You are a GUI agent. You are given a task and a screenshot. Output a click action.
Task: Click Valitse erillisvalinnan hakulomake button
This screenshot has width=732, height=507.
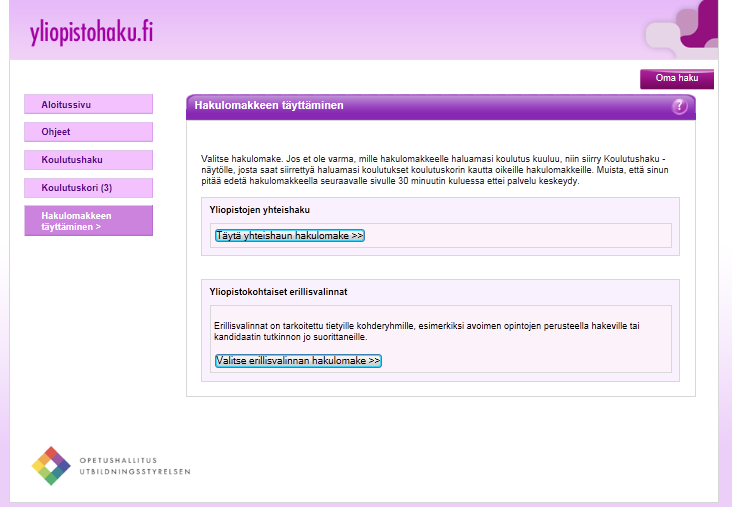[x=298, y=361]
